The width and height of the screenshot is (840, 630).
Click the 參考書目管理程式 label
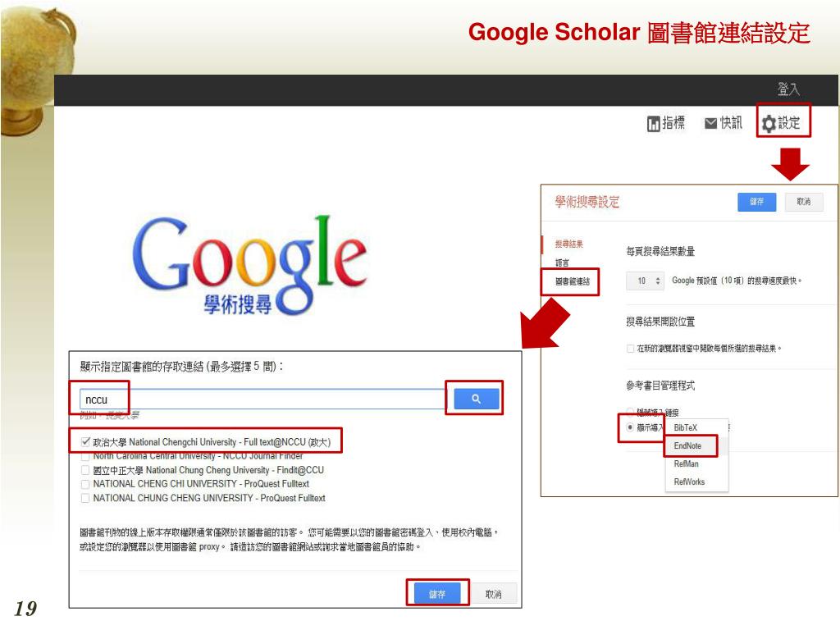pyautogui.click(x=660, y=386)
